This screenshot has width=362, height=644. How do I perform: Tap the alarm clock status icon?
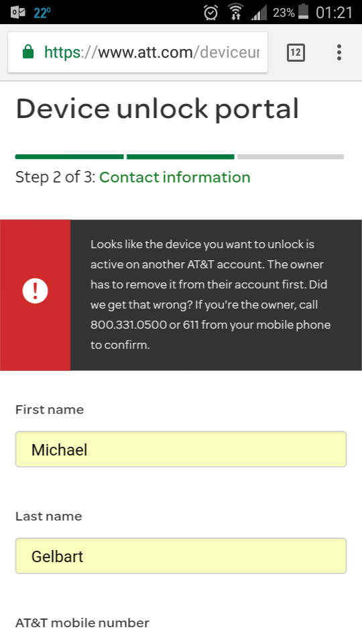pos(211,12)
